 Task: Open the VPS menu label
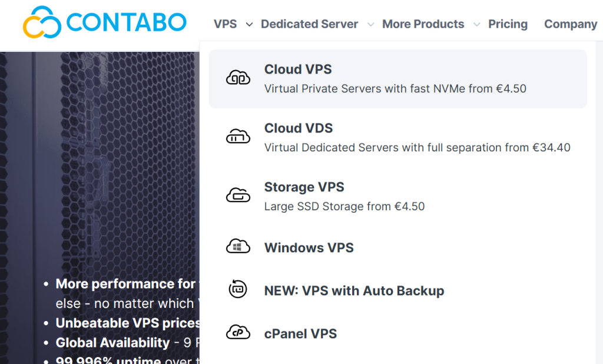[x=226, y=24]
